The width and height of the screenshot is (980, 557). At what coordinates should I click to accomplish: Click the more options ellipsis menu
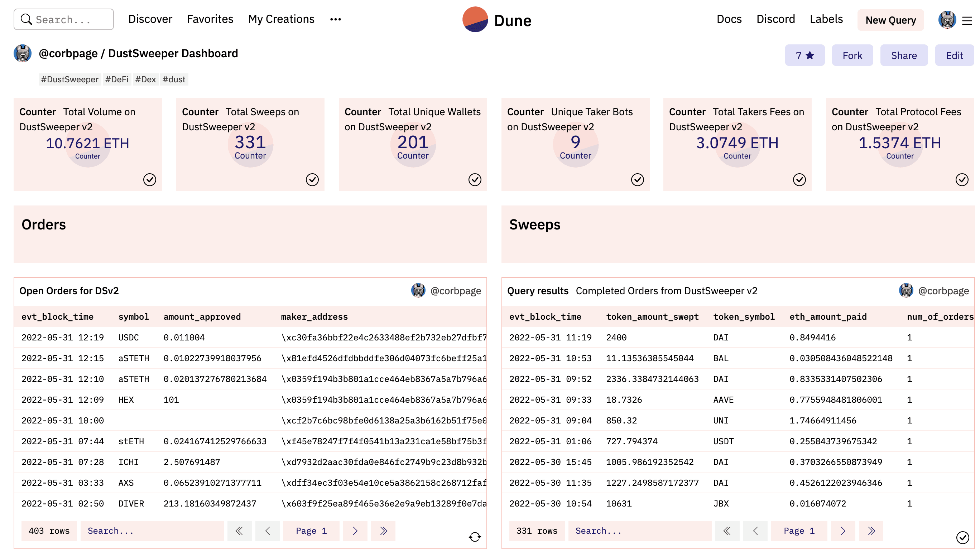pos(335,19)
